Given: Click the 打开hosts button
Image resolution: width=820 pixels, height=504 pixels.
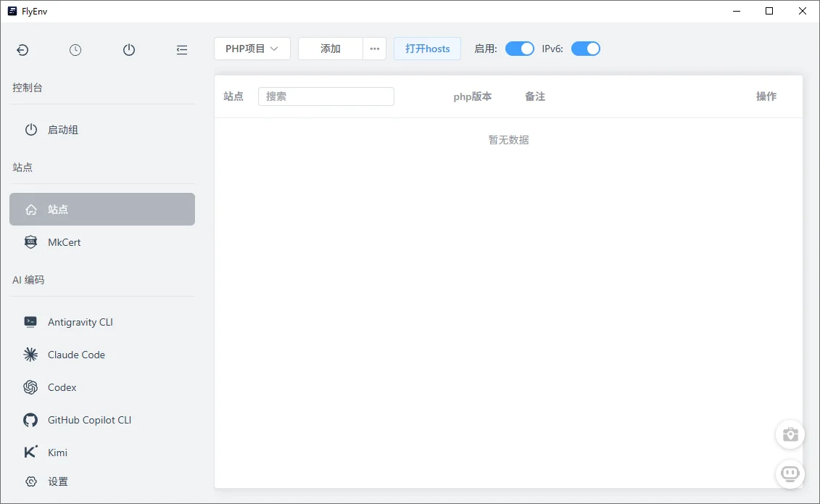Looking at the screenshot, I should (x=427, y=49).
